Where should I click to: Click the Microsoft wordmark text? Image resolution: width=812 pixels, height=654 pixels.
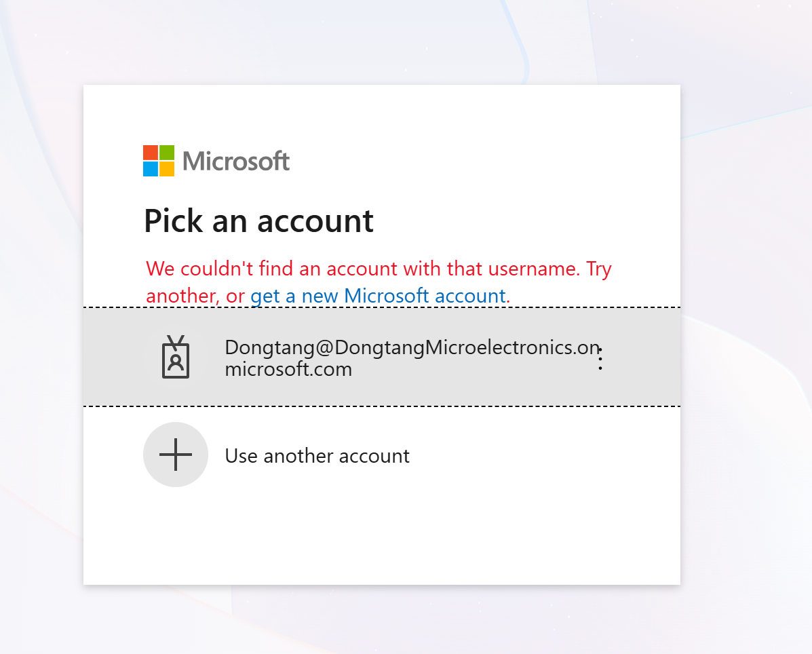(236, 161)
